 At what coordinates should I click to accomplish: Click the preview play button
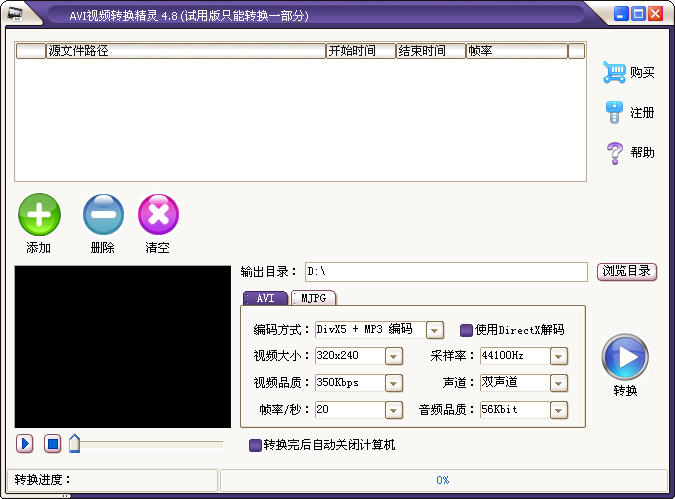tap(25, 443)
